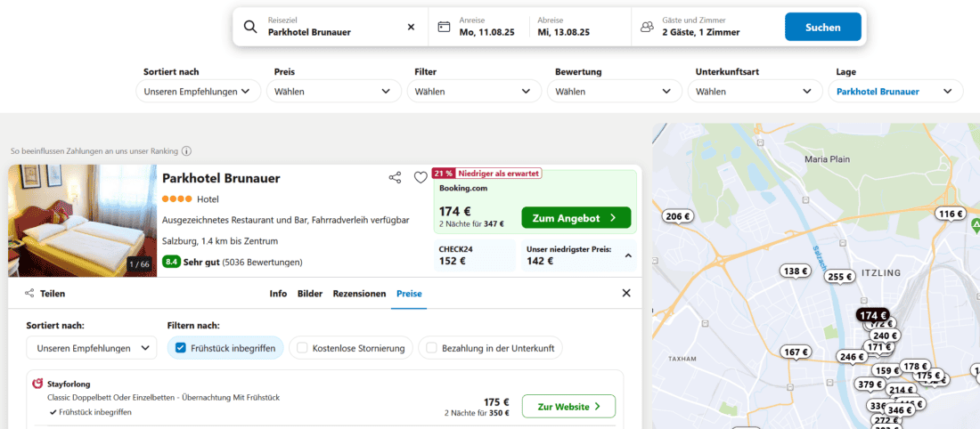The width and height of the screenshot is (980, 429).
Task: Uncheck Frühstück inbegriffen filter
Action: (182, 348)
